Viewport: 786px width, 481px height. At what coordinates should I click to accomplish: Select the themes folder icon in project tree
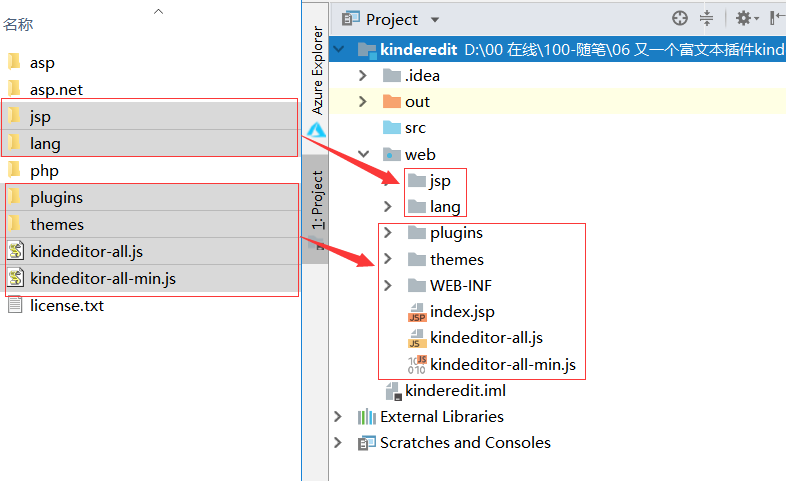[x=417, y=259]
